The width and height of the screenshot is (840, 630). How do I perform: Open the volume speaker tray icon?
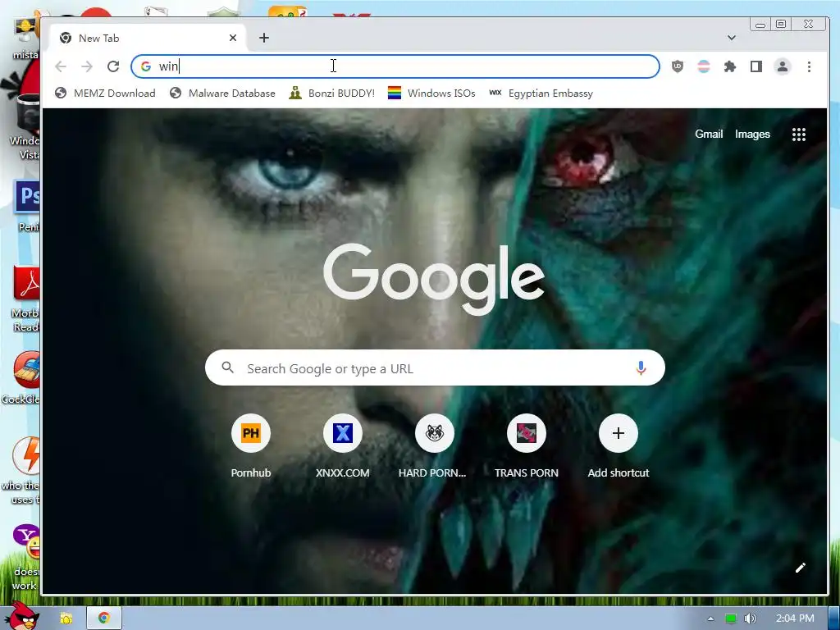751,619
